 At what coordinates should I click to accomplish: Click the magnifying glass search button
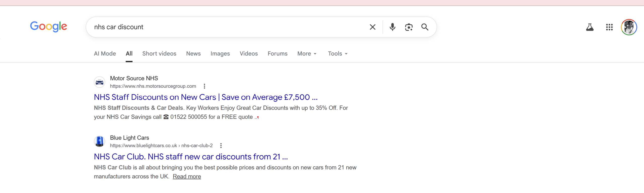point(425,27)
